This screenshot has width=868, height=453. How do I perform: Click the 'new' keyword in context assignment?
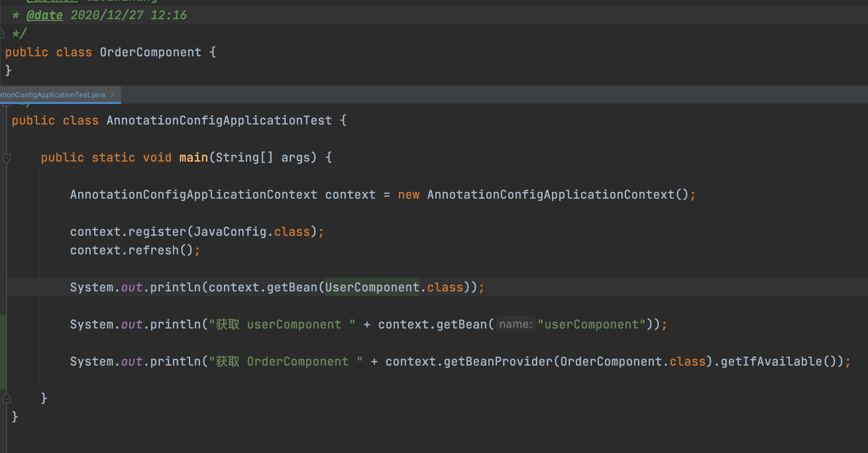click(408, 195)
